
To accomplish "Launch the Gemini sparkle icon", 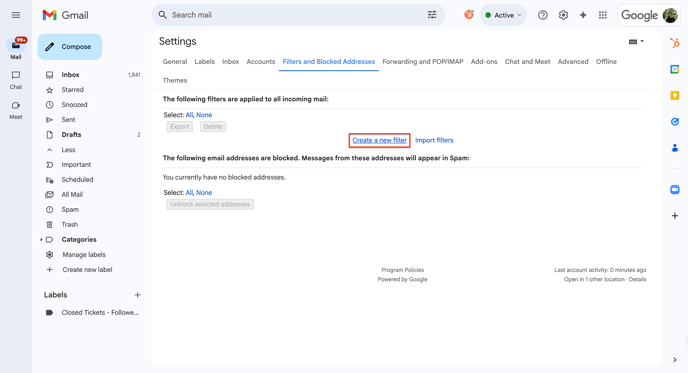I will (x=583, y=15).
